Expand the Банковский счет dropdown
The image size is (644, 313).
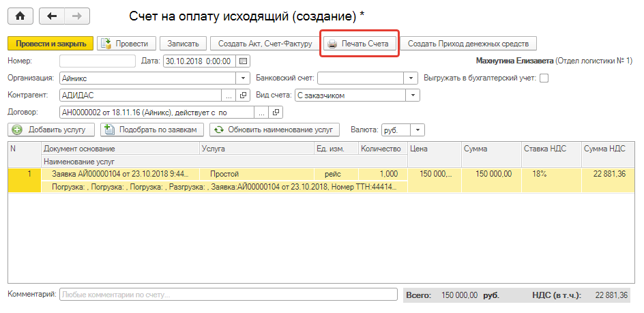[410, 78]
